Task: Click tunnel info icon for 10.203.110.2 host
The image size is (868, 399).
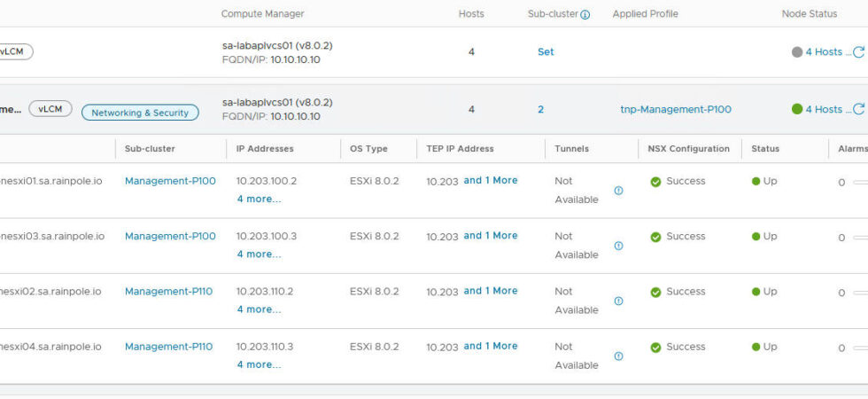Action: [x=618, y=301]
